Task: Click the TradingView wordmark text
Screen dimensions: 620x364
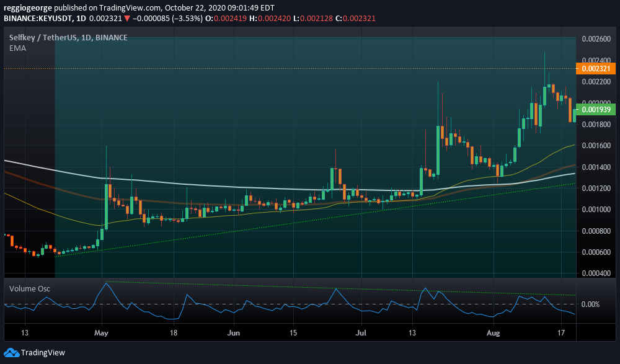Action: pyautogui.click(x=43, y=352)
